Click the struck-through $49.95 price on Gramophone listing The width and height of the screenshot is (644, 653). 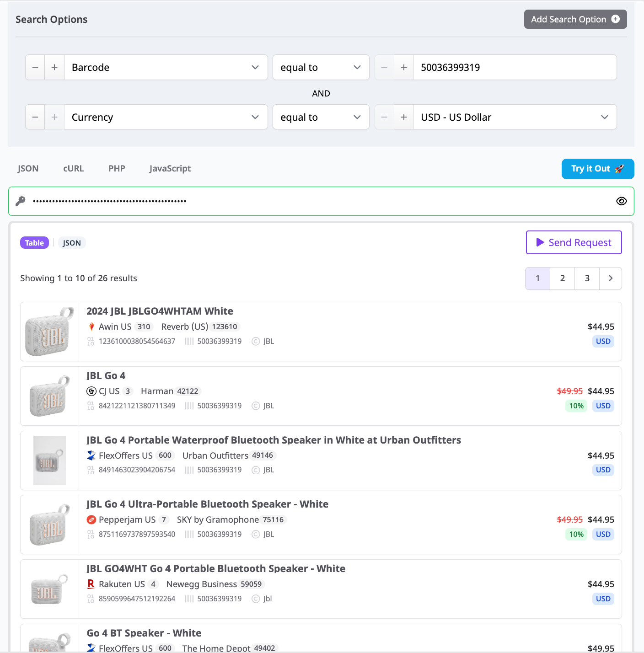[x=570, y=519]
